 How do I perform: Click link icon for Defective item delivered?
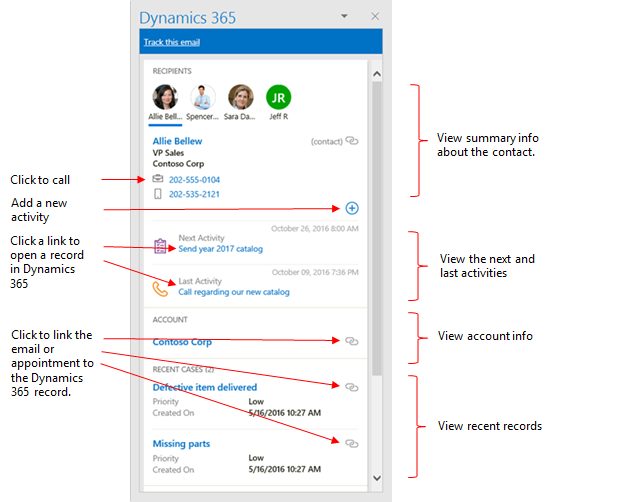click(352, 387)
